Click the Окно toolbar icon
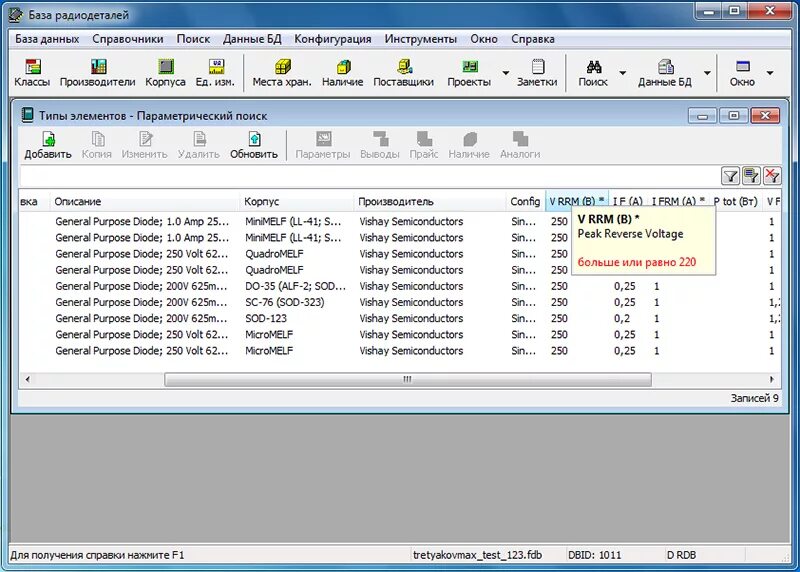The image size is (800, 572). click(x=742, y=73)
